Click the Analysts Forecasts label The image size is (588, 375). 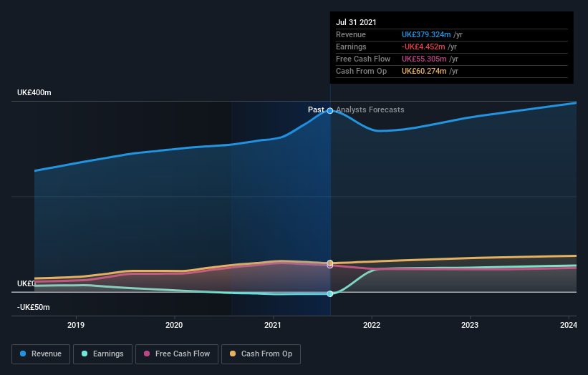370,109
